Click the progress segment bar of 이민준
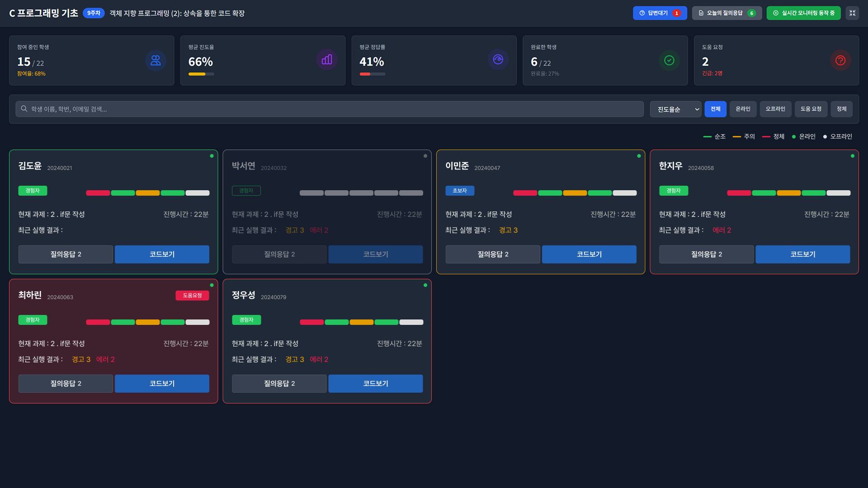 (x=575, y=193)
